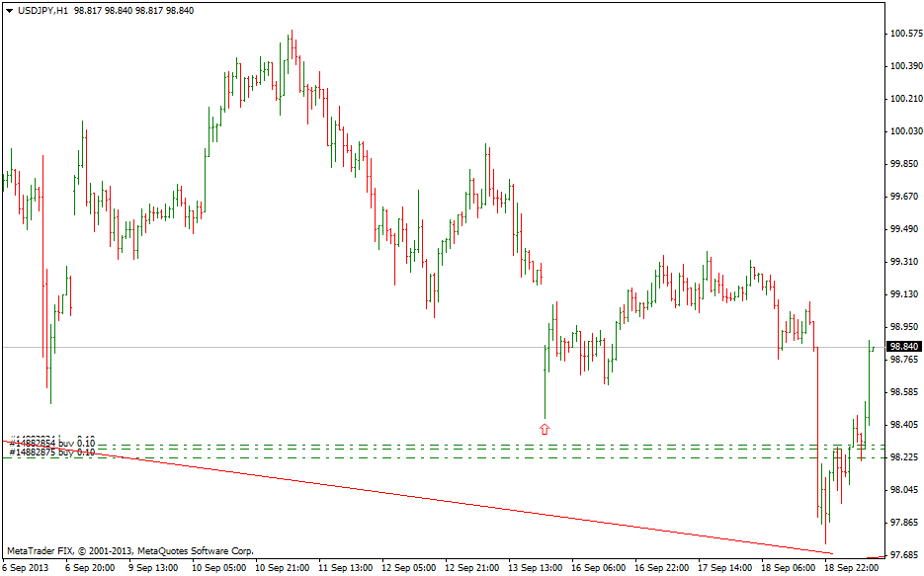
Task: Click the black 98.840 current price tag
Action: pyautogui.click(x=904, y=347)
